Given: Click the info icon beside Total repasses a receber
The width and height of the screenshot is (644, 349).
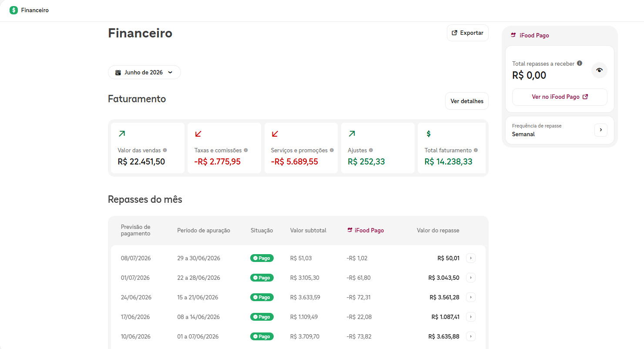Looking at the screenshot, I should coord(579,63).
